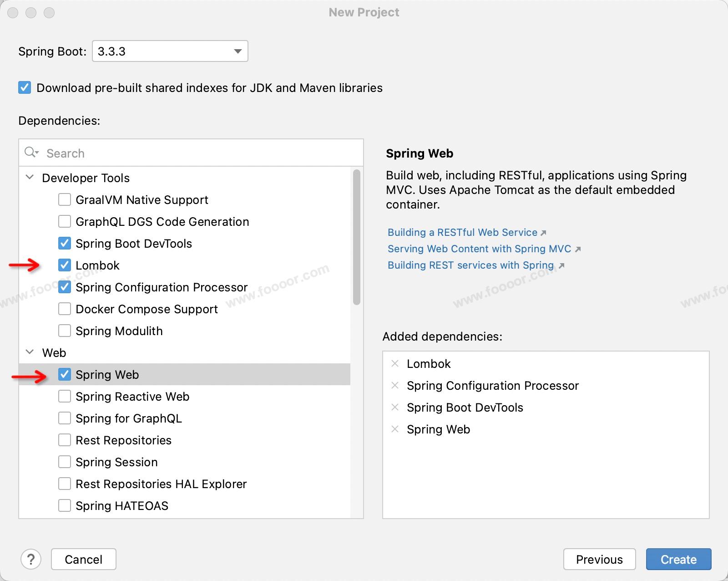Click the search magnifier icon

coord(31,153)
